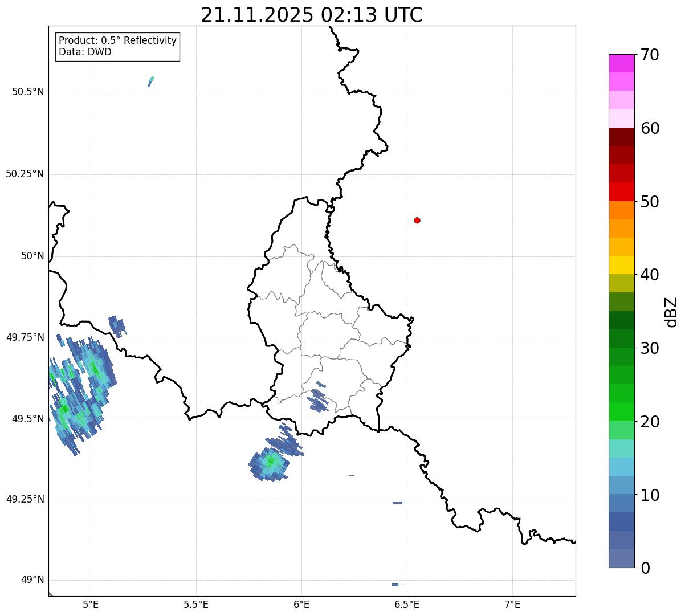685x616 pixels.
Task: Pick the orange colorbar segment just below 50
Action: click(x=621, y=210)
